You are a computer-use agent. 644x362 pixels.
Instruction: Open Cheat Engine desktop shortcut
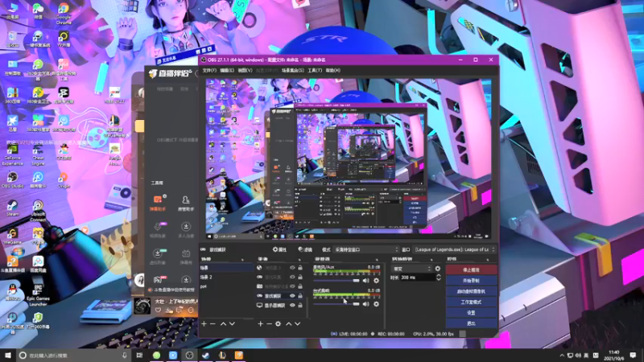38,154
